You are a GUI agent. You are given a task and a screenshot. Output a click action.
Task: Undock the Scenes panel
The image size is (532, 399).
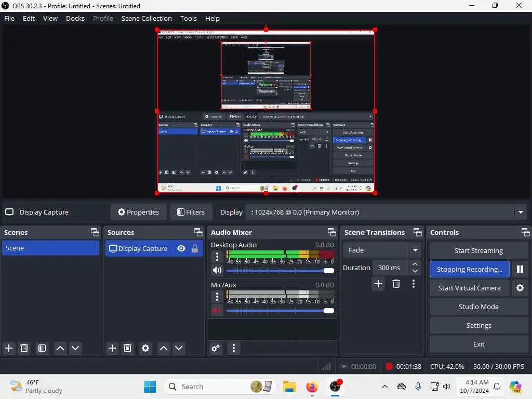coord(95,232)
